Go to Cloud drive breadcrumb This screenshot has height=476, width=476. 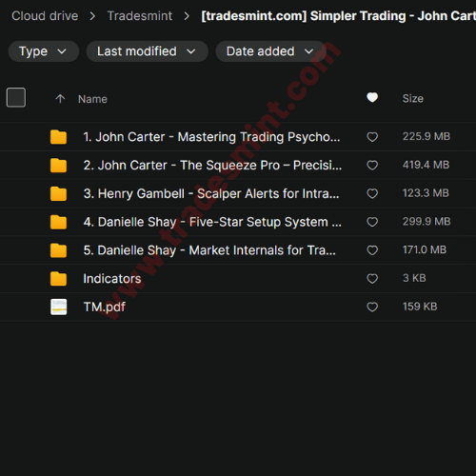tap(45, 16)
